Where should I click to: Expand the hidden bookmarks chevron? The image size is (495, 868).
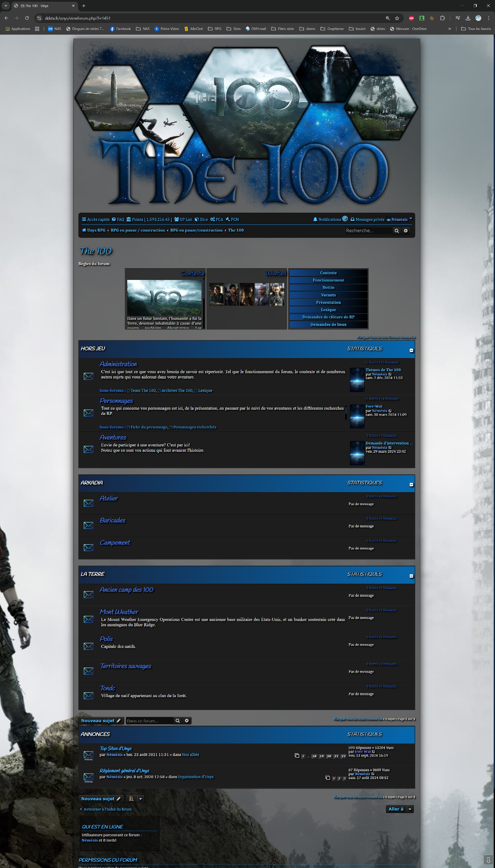click(x=450, y=29)
